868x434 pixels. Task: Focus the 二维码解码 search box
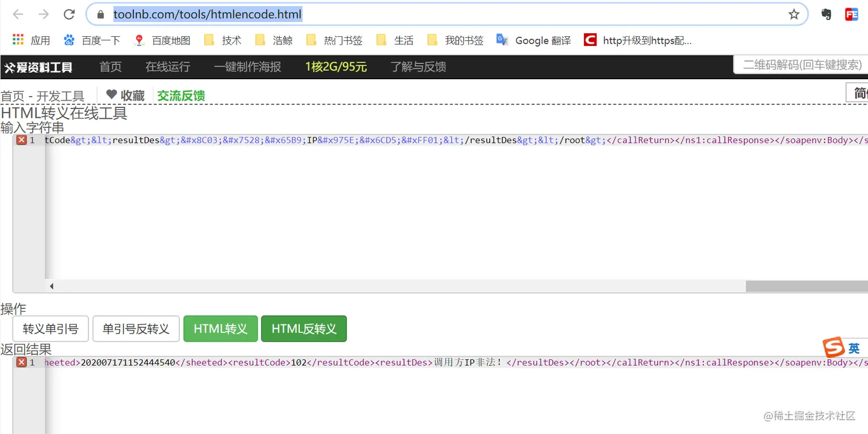[801, 65]
